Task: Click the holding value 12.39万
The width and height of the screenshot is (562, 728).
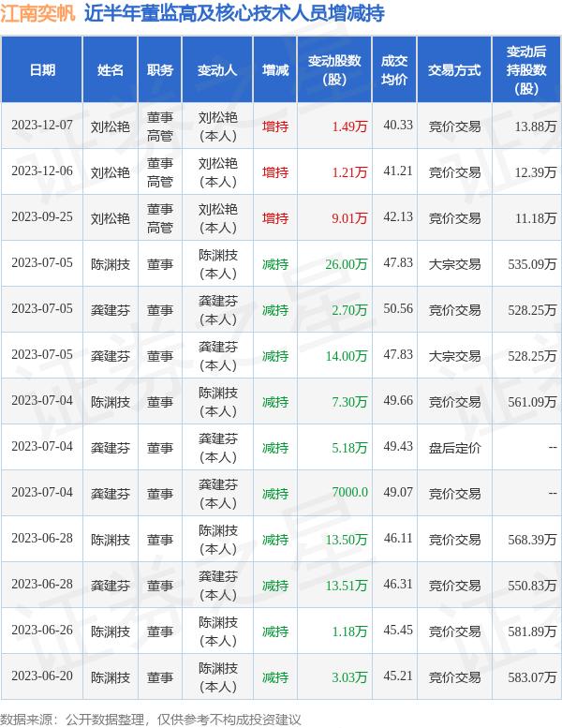Action: [x=536, y=172]
